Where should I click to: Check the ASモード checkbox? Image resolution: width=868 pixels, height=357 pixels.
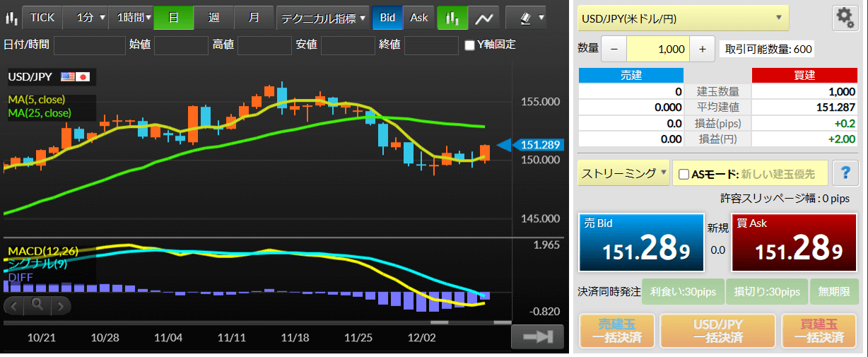(684, 174)
